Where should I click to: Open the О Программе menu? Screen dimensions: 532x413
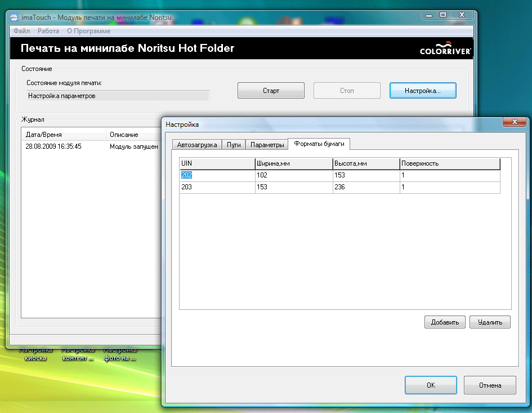tap(88, 31)
